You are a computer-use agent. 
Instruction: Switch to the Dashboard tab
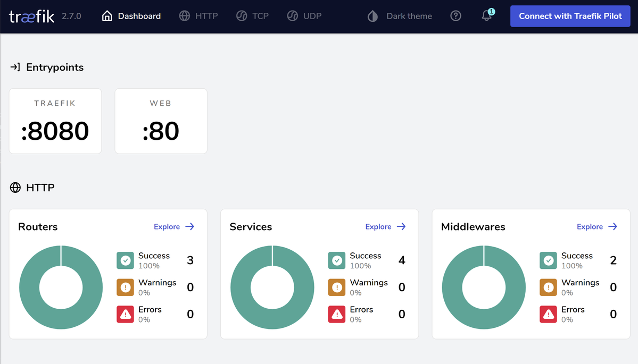pos(131,16)
